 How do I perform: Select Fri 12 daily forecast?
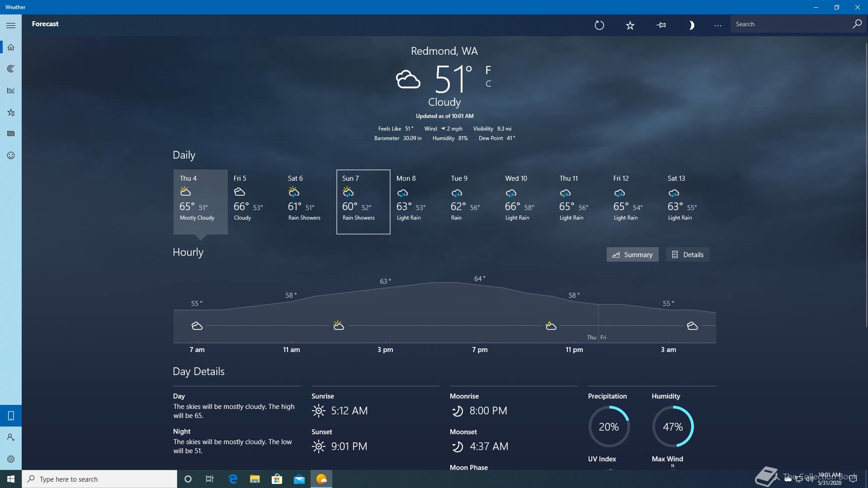tap(635, 202)
